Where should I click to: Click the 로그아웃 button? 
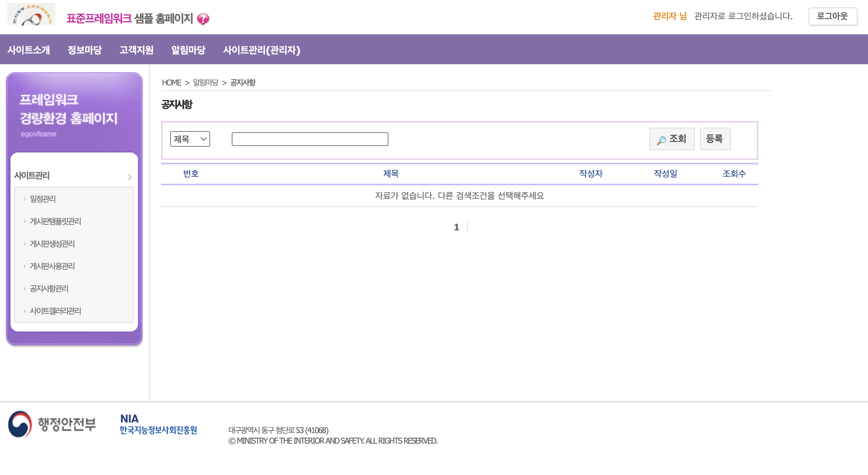(x=833, y=16)
